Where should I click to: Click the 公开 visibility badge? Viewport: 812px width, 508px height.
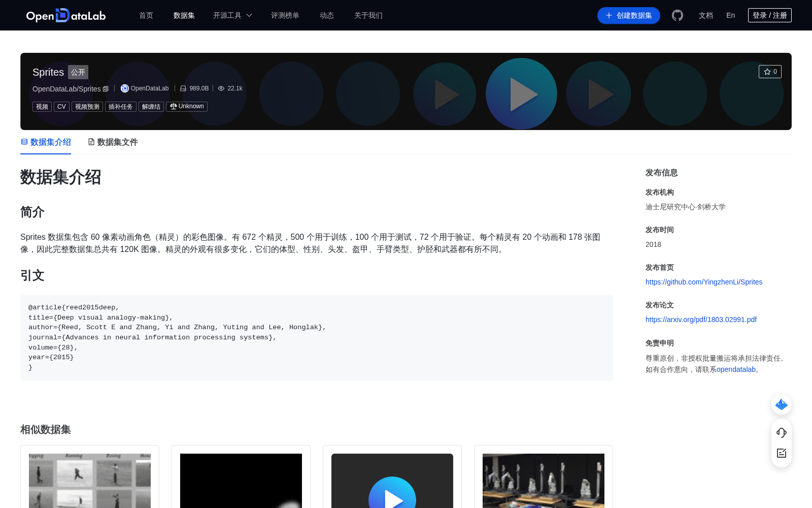click(x=78, y=72)
